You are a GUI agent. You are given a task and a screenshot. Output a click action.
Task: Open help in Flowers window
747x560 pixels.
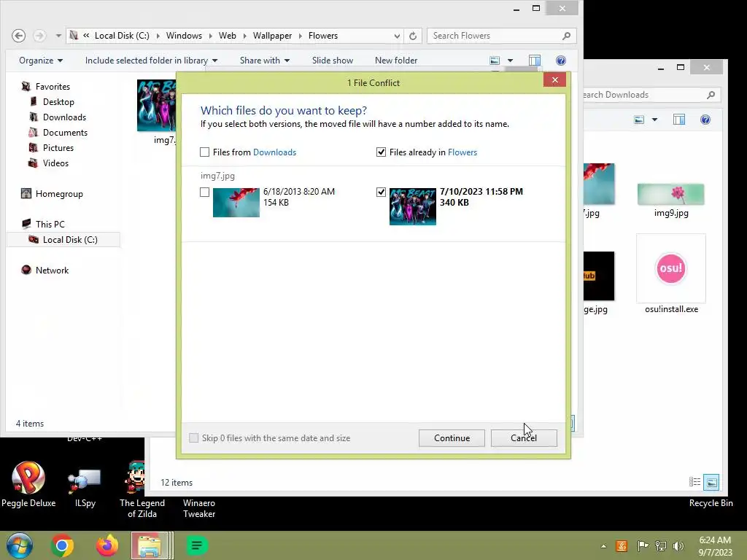point(561,61)
